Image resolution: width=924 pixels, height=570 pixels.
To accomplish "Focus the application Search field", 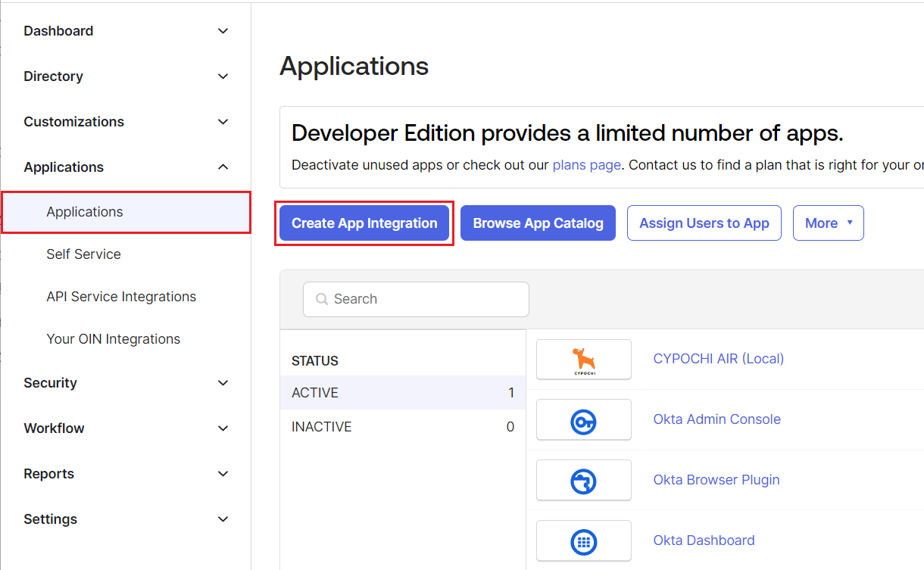I will coord(416,299).
